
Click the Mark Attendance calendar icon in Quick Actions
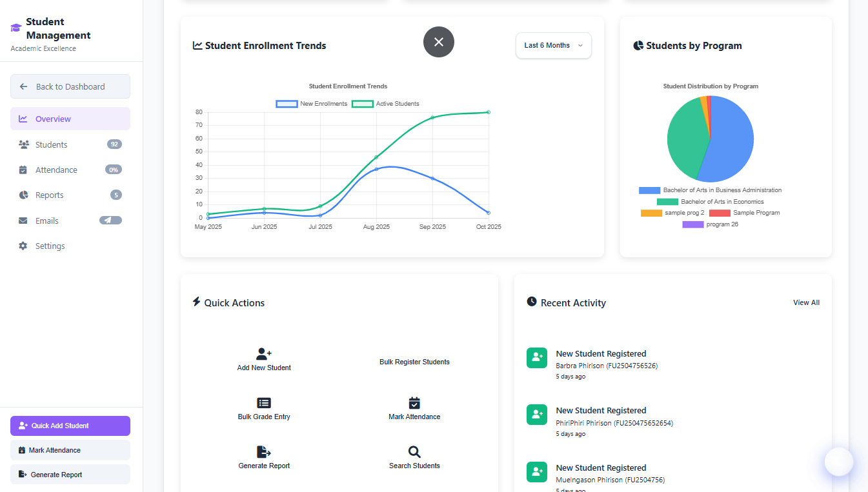tap(414, 403)
